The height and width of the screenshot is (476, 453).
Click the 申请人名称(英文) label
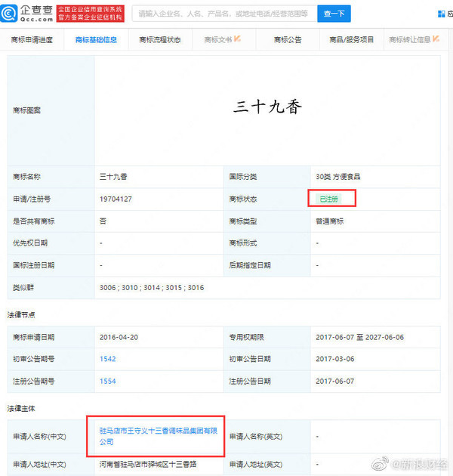[256, 437]
